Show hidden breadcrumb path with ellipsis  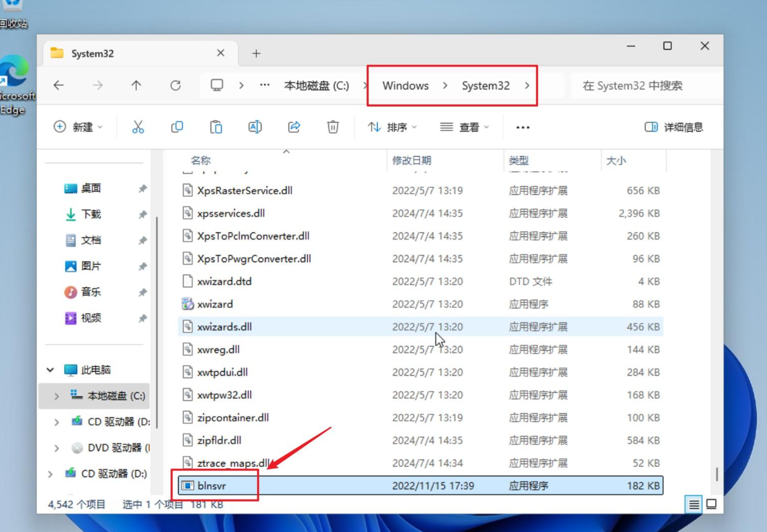click(x=265, y=85)
